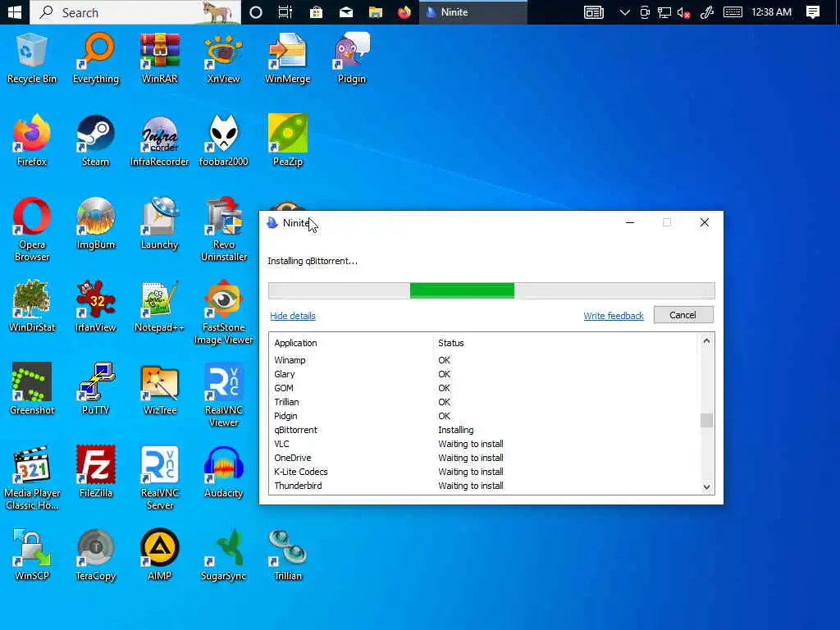Open Task View on the taskbar
Image resolution: width=840 pixels, height=630 pixels.
(285, 11)
